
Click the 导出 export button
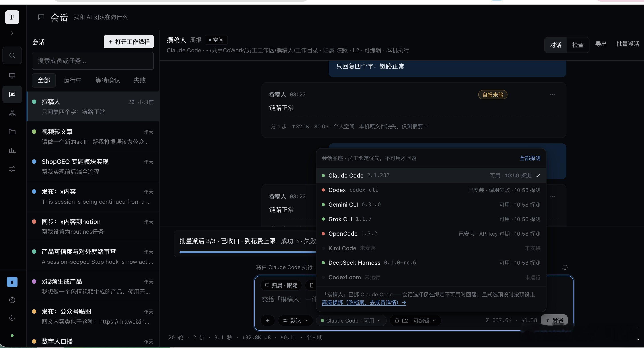(601, 44)
